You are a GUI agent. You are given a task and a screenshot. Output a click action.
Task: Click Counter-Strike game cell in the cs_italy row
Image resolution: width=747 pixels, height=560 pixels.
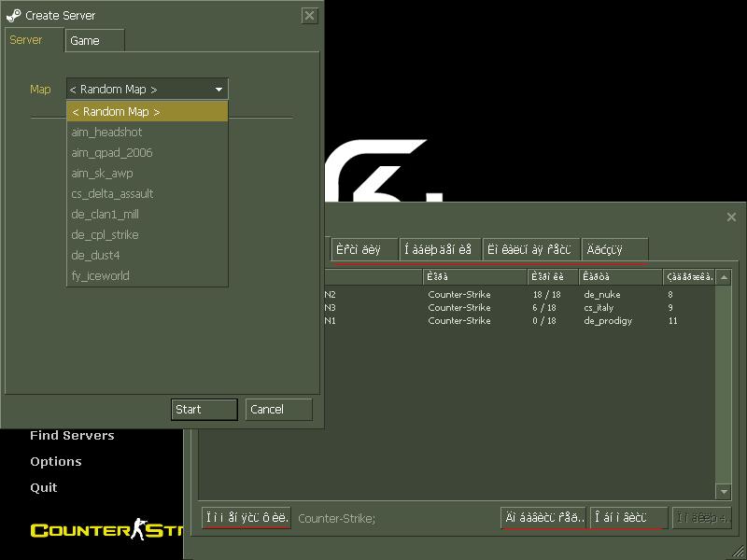coord(459,308)
